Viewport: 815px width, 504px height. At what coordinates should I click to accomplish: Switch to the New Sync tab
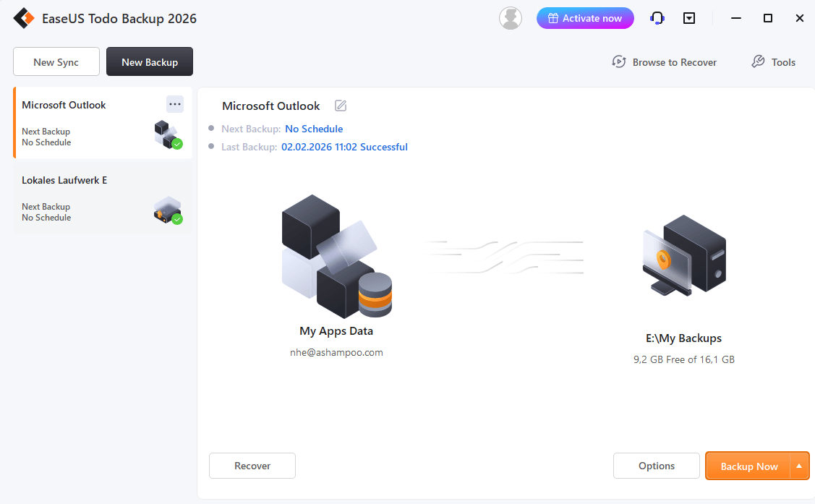pyautogui.click(x=56, y=61)
